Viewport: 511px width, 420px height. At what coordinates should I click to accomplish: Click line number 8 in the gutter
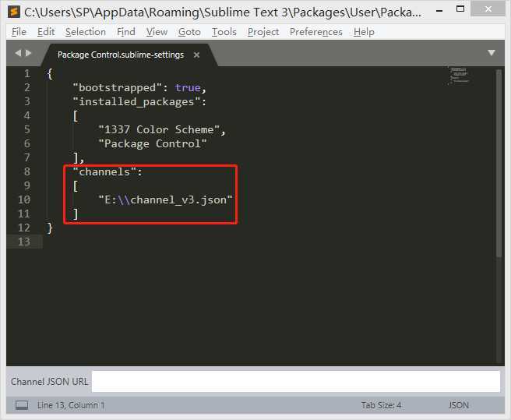click(27, 171)
